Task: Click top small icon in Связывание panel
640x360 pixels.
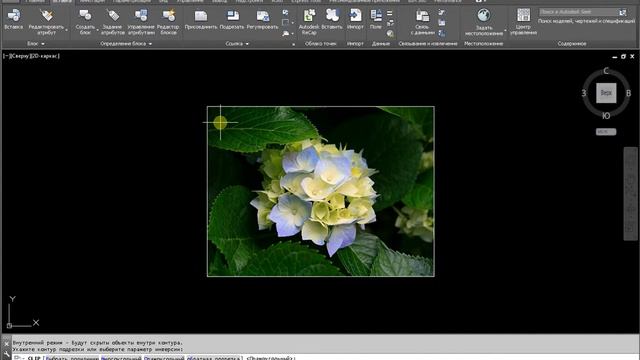Action: (x=442, y=13)
